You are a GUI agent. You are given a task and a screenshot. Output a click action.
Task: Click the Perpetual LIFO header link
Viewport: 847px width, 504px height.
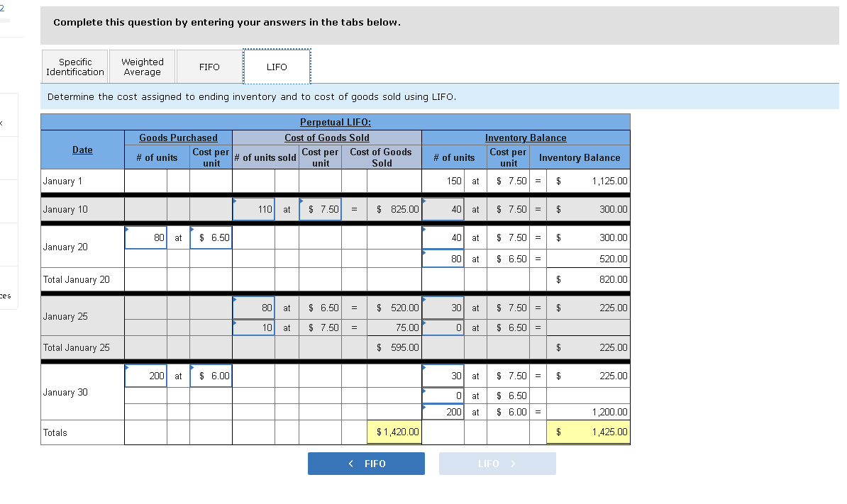point(334,122)
